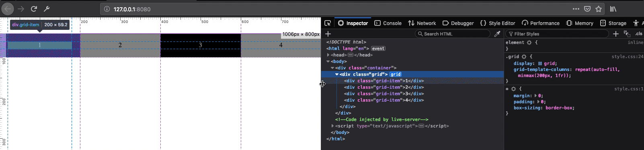Collapse the div grid node
Viewport: 644px width, 150px height.
coord(337,74)
